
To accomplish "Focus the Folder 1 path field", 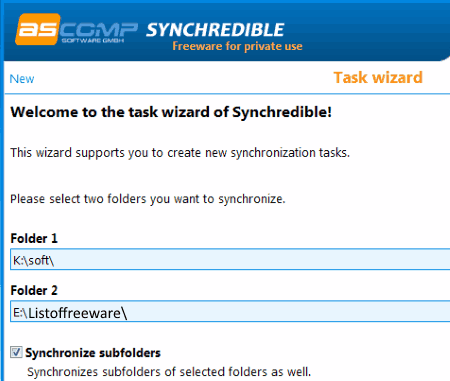I will tap(230, 259).
